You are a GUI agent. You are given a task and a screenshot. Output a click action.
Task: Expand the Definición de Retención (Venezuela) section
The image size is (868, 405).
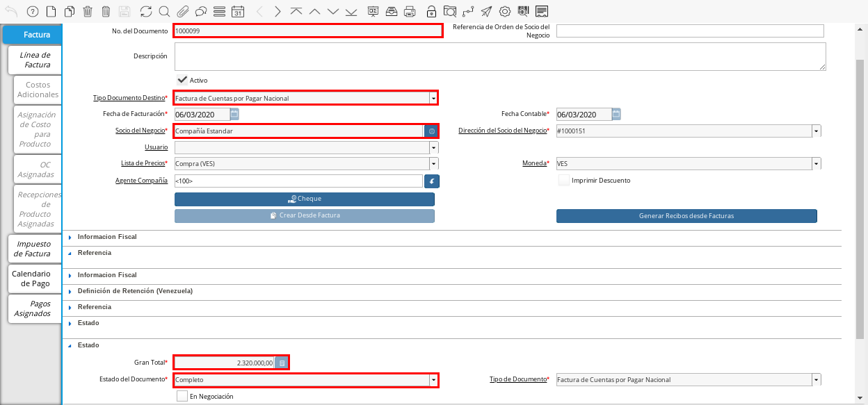[x=135, y=290]
